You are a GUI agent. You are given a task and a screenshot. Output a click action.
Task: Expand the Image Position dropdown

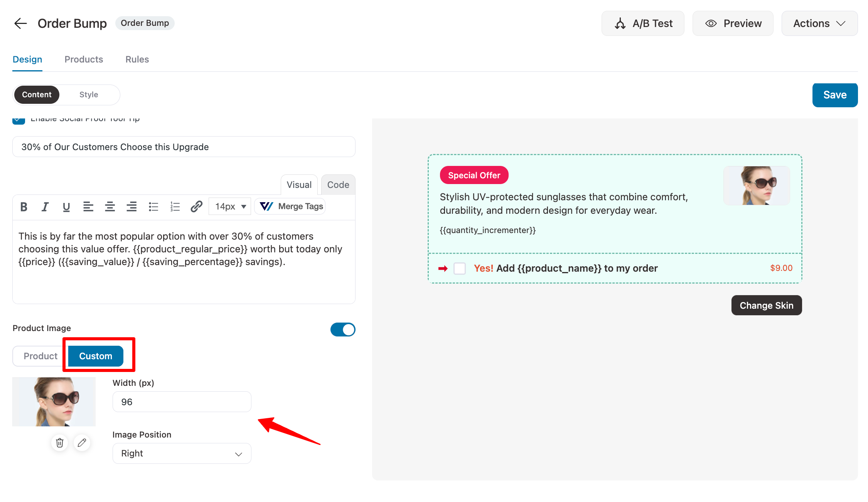(182, 453)
